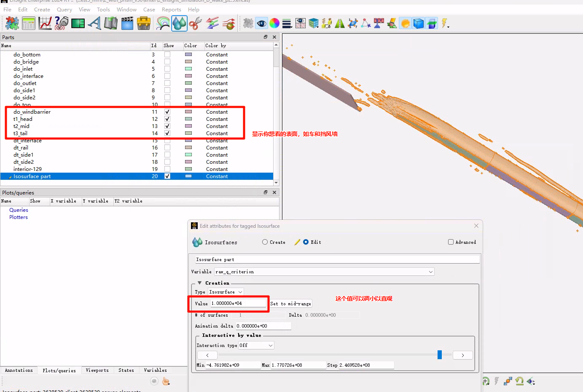Open the color wheel icon
Viewport: 583px width, 392px height.
(274, 24)
